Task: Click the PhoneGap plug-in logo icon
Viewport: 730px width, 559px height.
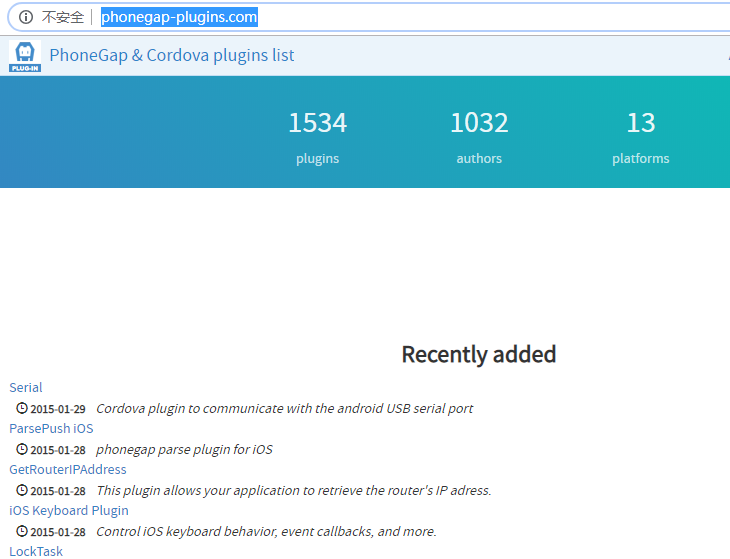Action: click(x=25, y=56)
